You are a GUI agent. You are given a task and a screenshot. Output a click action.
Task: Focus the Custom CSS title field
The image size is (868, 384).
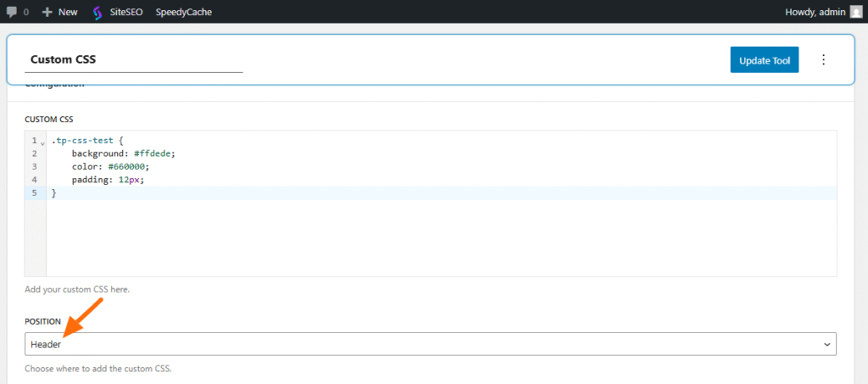[136, 60]
